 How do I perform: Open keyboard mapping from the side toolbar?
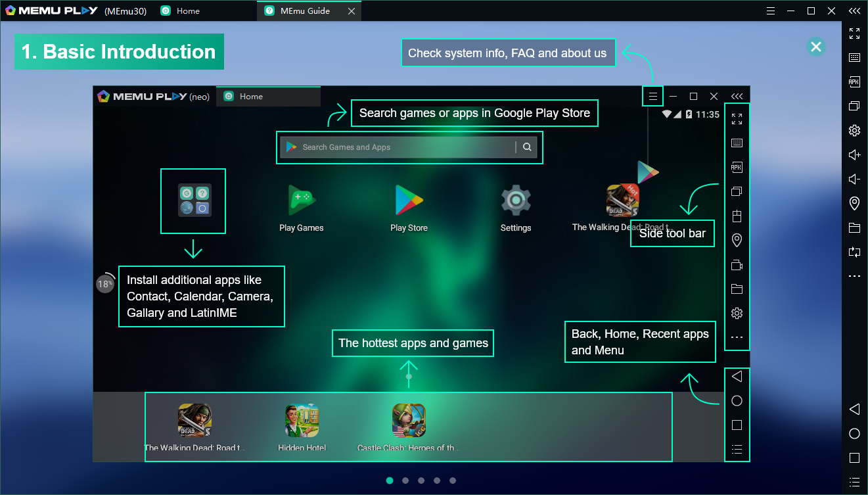coord(854,57)
